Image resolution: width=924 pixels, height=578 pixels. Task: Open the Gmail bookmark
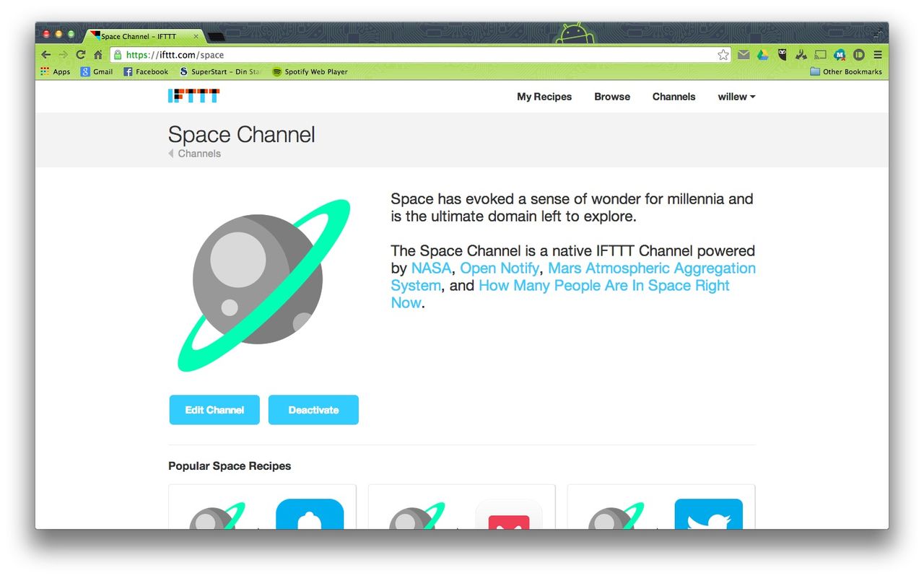97,71
